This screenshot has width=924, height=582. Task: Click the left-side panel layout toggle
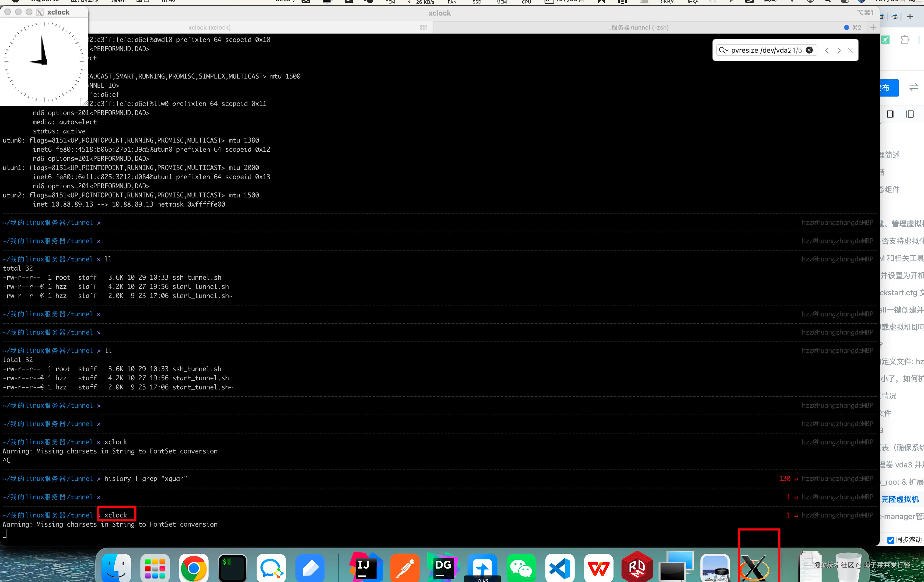(910, 114)
